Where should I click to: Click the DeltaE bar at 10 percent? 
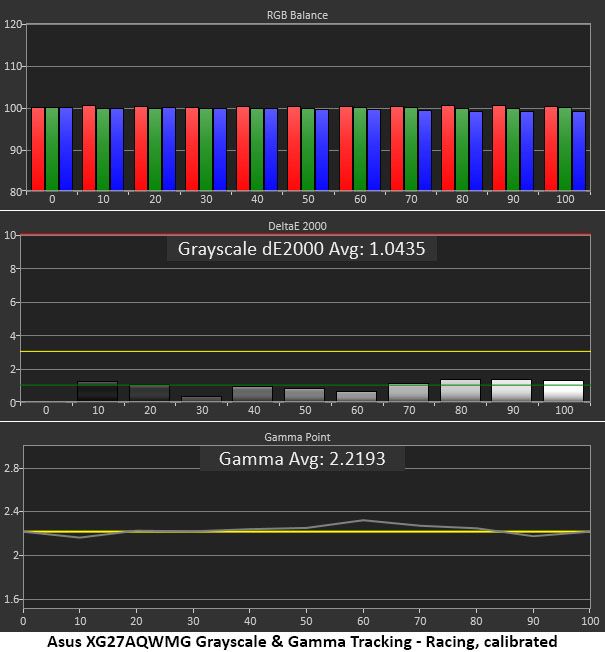[98, 391]
